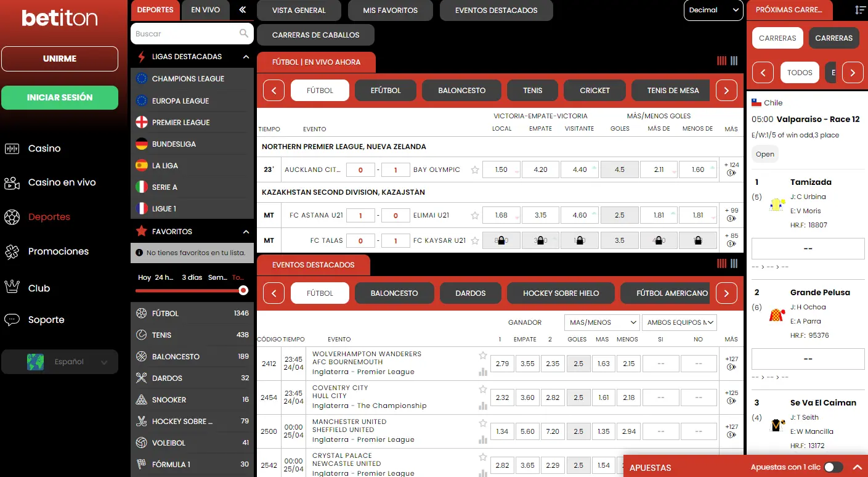
Task: Collapse the Ligas Destacadas section
Action: pyautogui.click(x=246, y=57)
